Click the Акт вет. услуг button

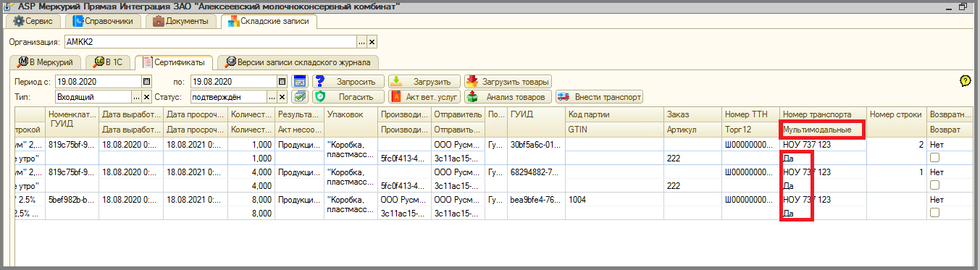coord(424,96)
